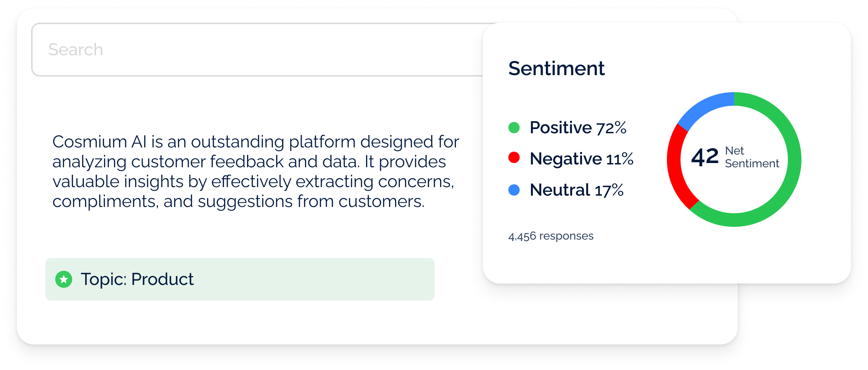Click the Cosmium AI feedback paragraph

[256, 172]
